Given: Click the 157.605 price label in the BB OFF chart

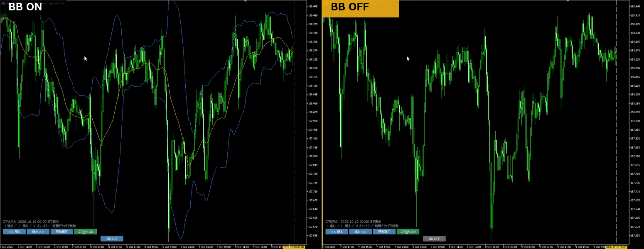Looking at the screenshot, I should point(635,218).
